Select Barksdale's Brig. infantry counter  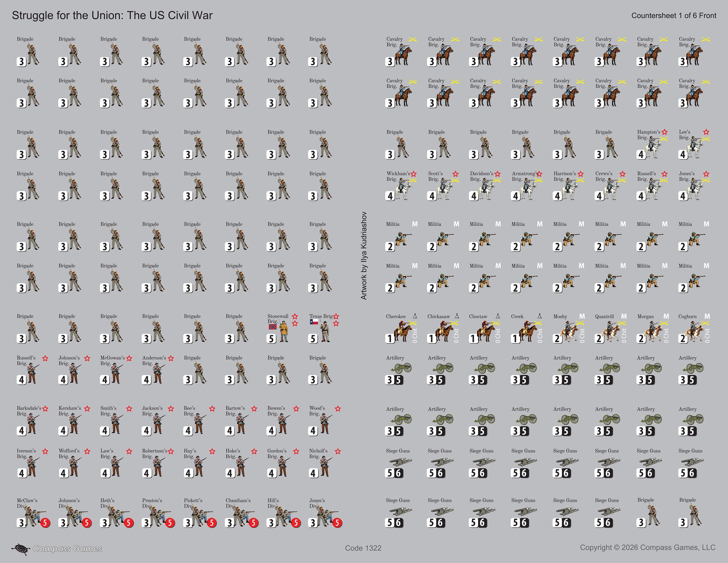coord(33,421)
